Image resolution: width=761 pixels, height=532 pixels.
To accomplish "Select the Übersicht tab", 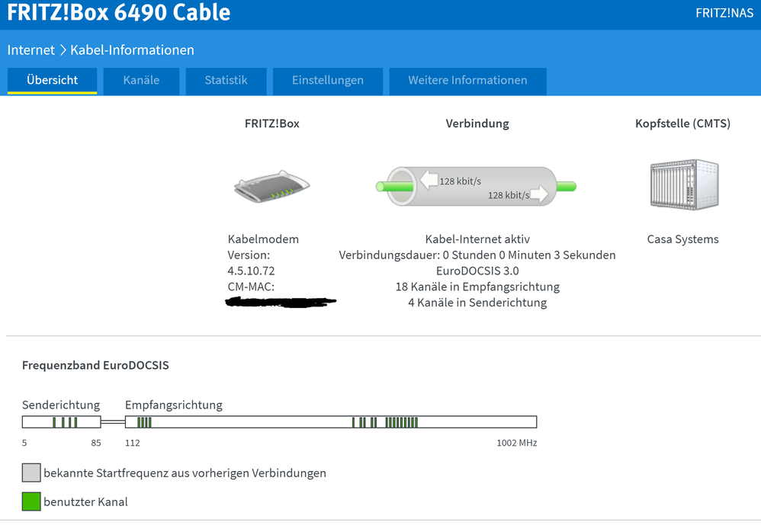I will (52, 80).
